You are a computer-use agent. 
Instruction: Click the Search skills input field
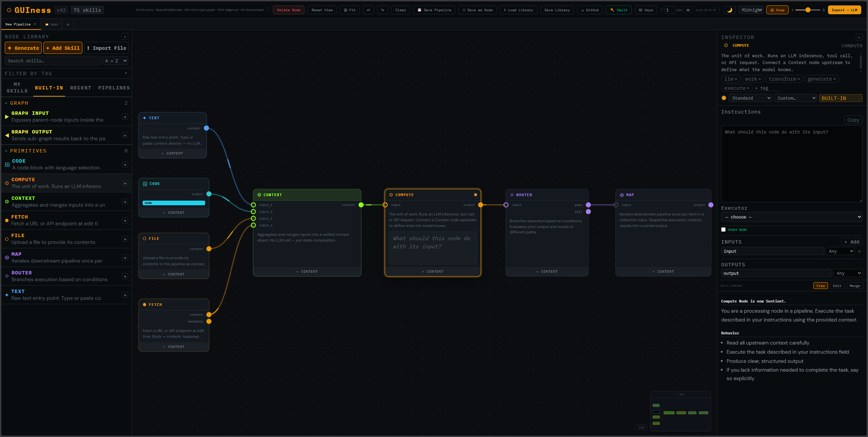pos(53,61)
